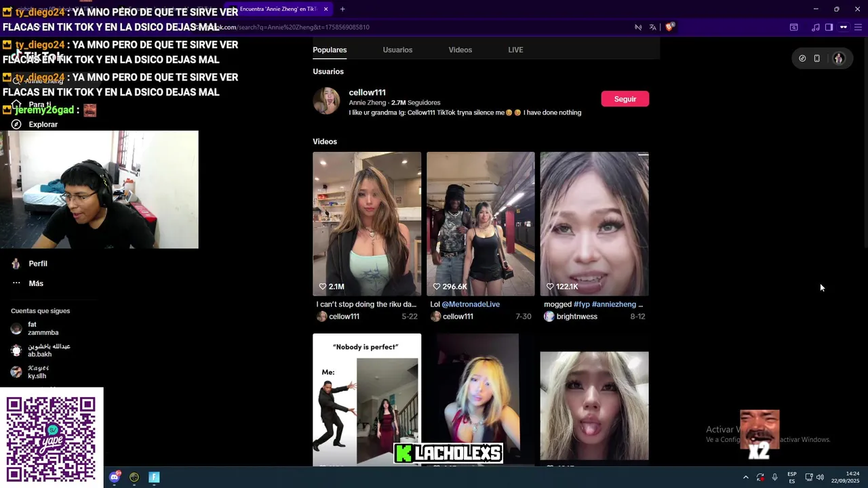
Task: Click the ESP ES language indicator
Action: [792, 477]
